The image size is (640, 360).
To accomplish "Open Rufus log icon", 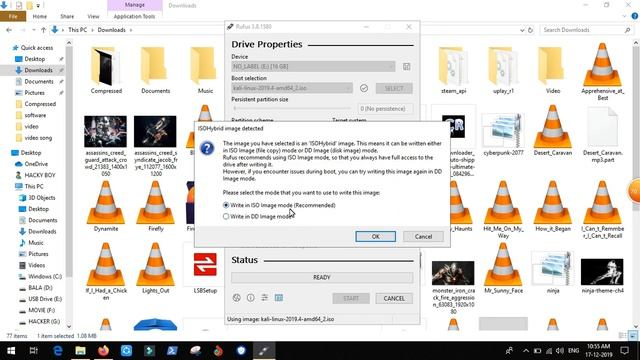I will 279,298.
